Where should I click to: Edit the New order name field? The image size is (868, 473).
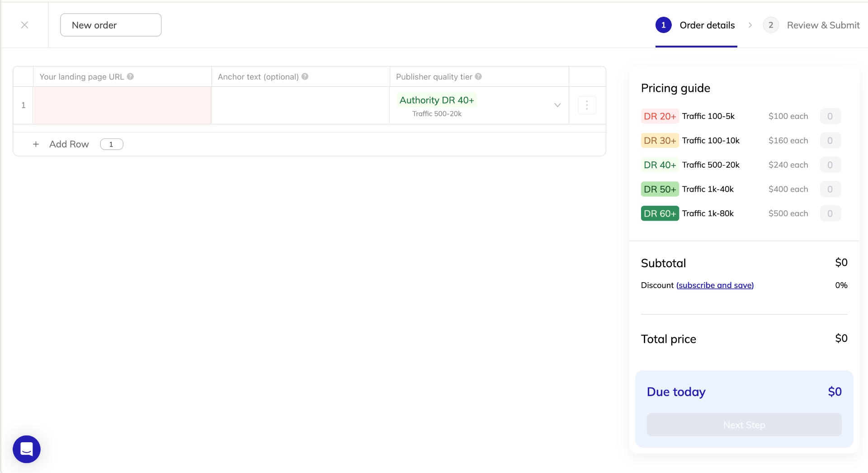pyautogui.click(x=111, y=25)
